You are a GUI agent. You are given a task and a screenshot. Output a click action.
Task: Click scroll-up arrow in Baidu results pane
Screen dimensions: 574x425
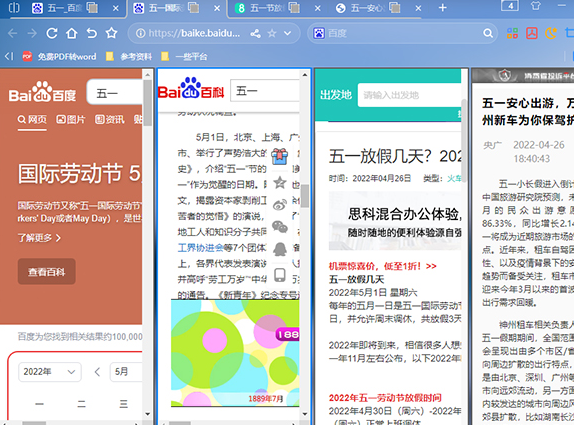[x=148, y=75]
